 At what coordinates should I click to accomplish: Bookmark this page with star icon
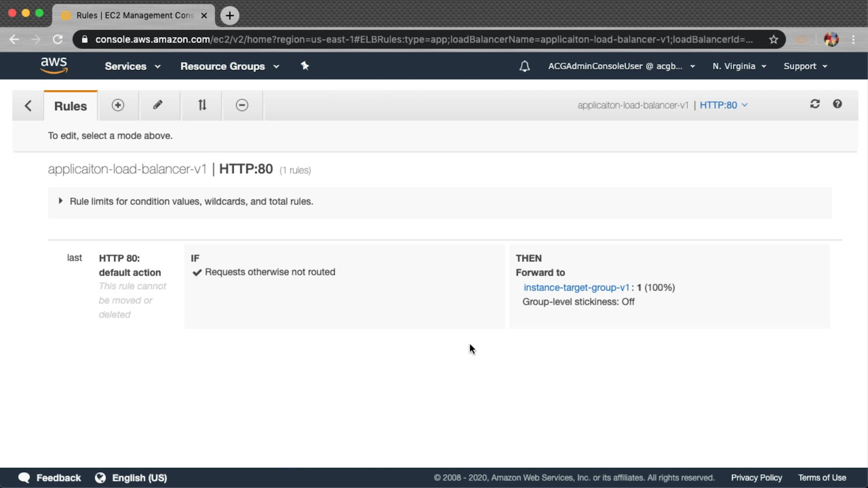click(774, 40)
